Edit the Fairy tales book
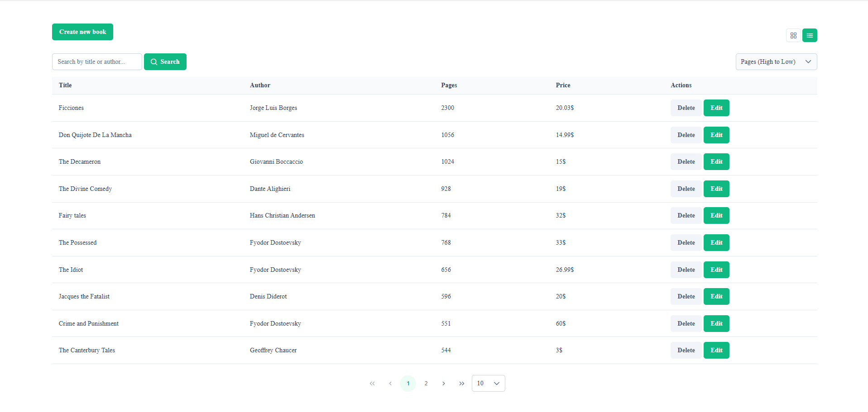 click(716, 216)
